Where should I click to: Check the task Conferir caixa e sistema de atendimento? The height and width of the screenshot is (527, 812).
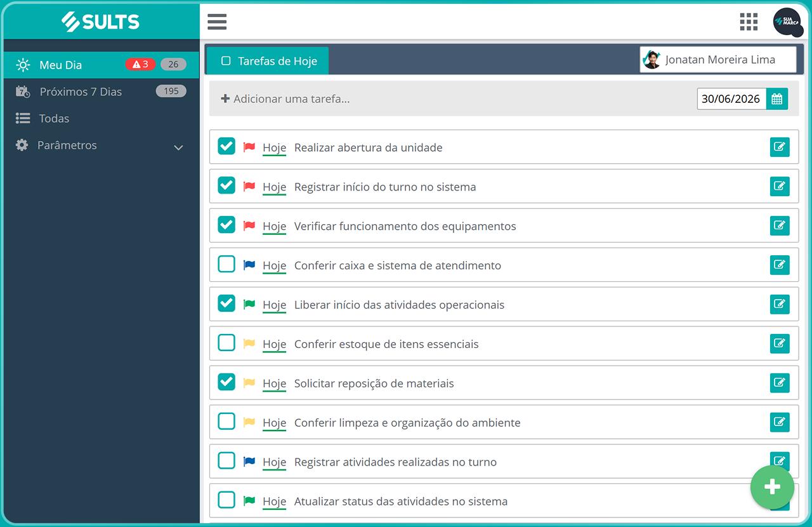226,265
